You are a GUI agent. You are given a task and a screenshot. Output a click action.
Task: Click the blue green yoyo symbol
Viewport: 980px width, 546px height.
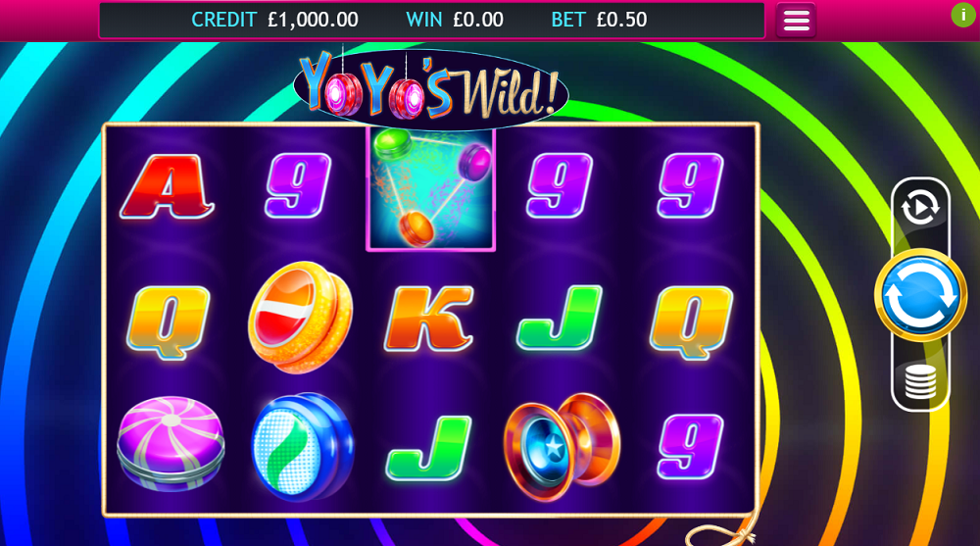tap(302, 447)
